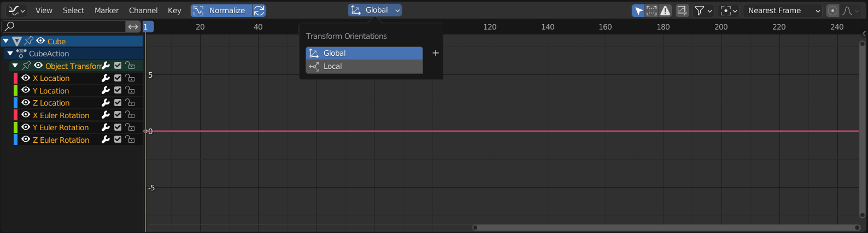Toggle only show errors warning icon
Image resolution: width=868 pixels, height=233 pixels.
[x=665, y=10]
